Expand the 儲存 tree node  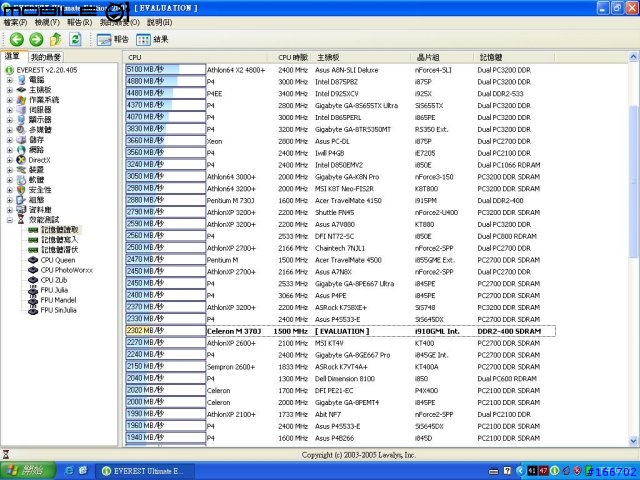point(9,140)
